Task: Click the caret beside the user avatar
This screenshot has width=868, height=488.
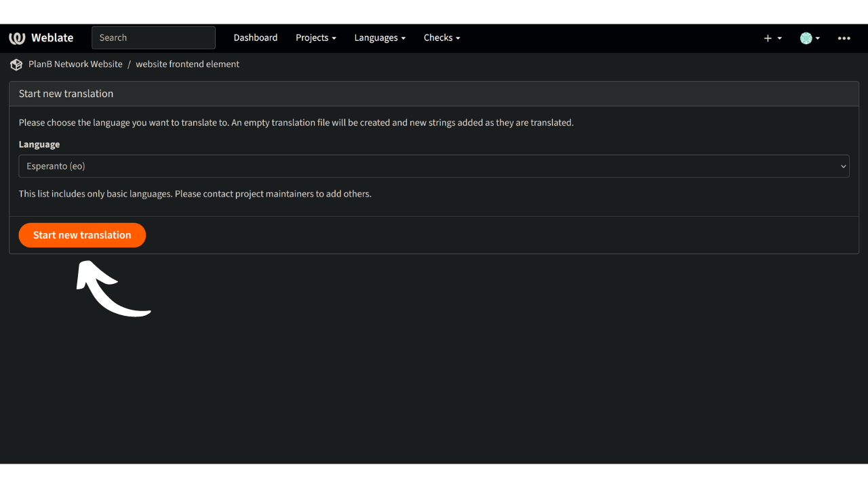Action: point(818,39)
